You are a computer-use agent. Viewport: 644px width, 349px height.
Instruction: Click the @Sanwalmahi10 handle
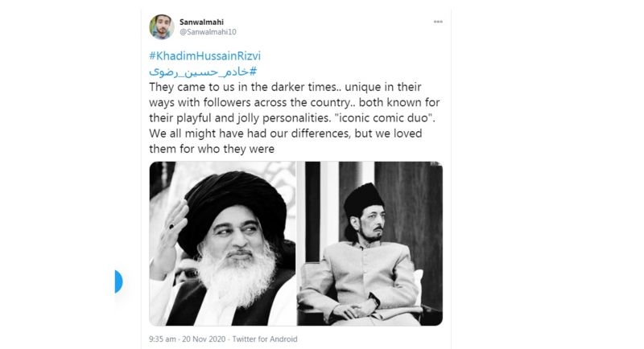tap(208, 32)
